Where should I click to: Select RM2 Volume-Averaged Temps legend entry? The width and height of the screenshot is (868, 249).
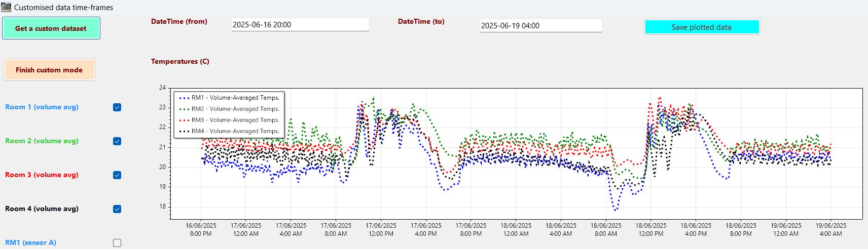click(x=235, y=109)
